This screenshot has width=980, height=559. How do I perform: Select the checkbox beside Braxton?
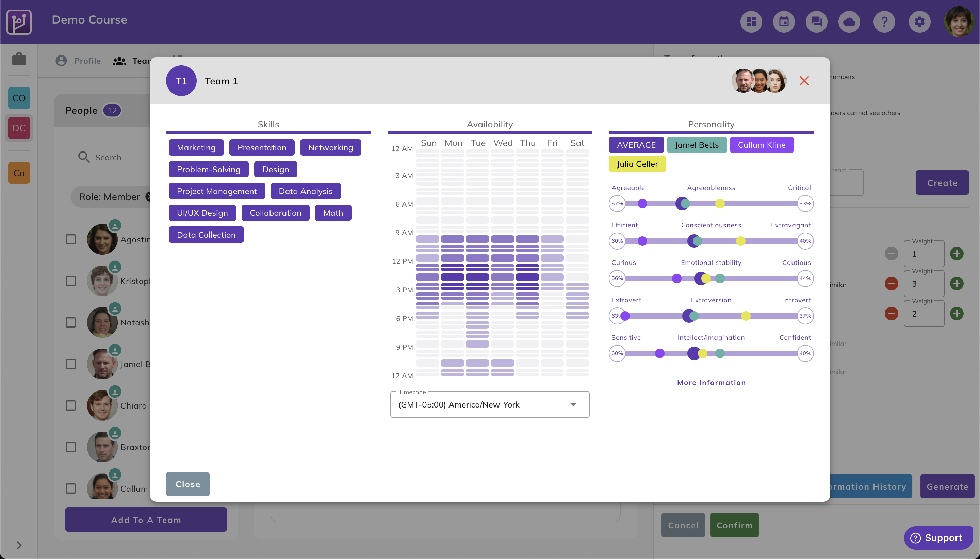point(70,447)
